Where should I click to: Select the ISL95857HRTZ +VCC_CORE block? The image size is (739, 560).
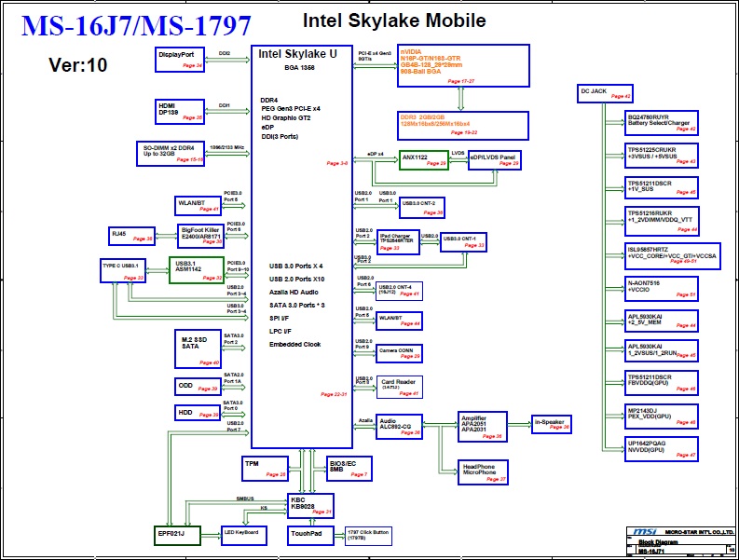pyautogui.click(x=673, y=256)
